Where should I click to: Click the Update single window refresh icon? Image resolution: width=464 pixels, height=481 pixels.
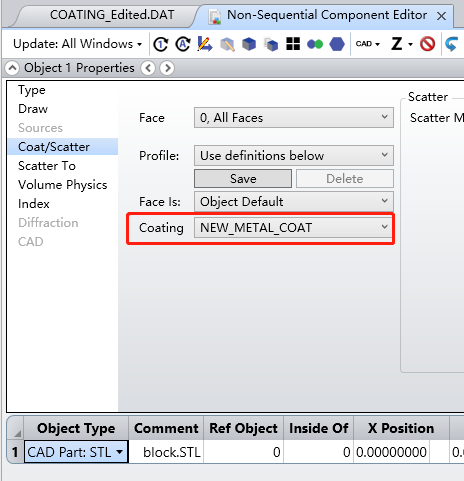pyautogui.click(x=161, y=44)
